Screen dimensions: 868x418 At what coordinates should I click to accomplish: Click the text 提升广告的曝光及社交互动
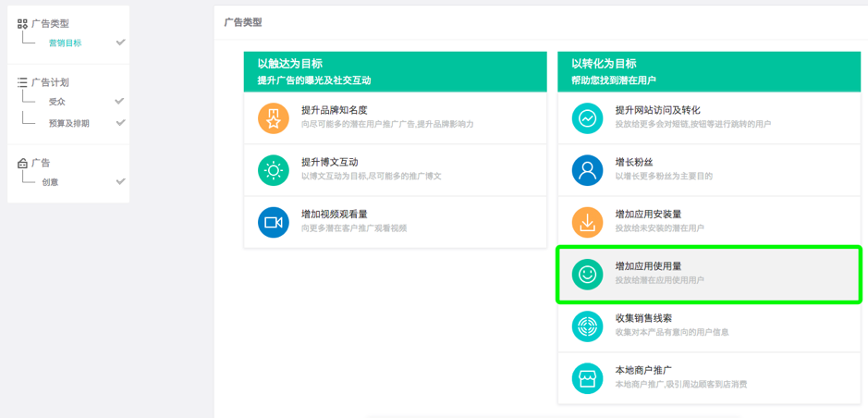[314, 80]
